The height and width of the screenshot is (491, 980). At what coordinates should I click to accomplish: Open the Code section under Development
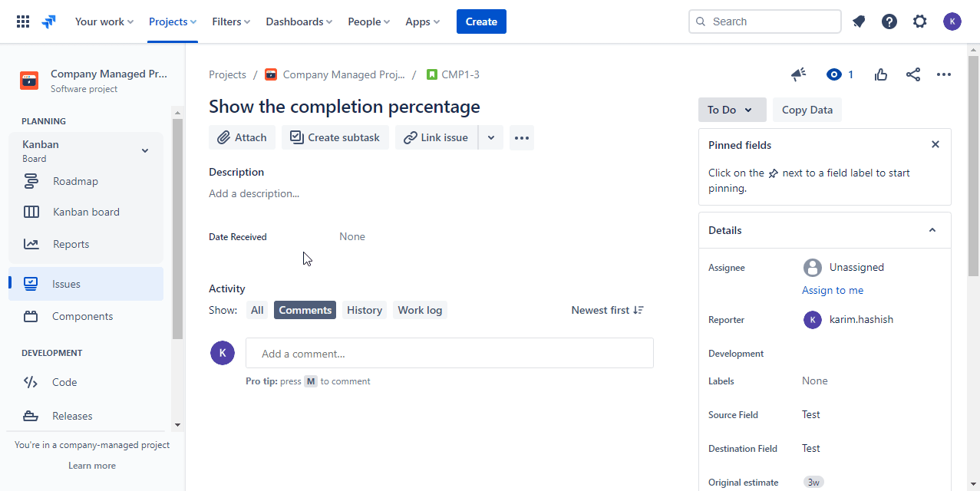point(64,381)
